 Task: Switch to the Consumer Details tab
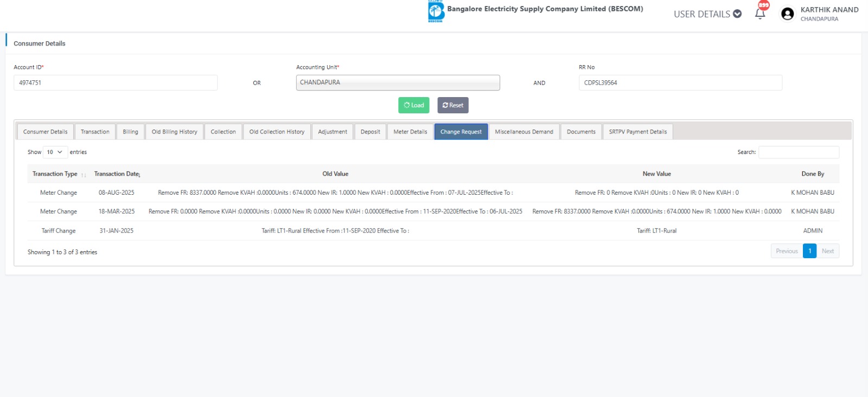pyautogui.click(x=46, y=132)
